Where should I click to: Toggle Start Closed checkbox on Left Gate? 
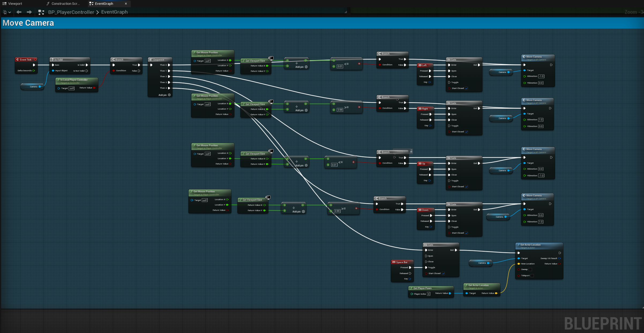pyautogui.click(x=466, y=88)
